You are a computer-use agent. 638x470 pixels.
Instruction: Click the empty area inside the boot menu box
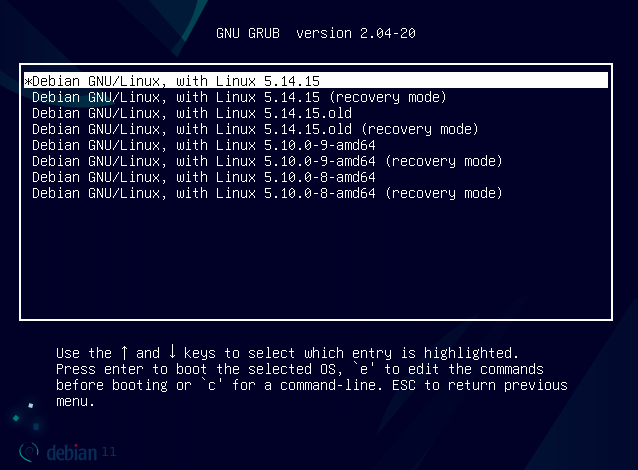point(318,260)
